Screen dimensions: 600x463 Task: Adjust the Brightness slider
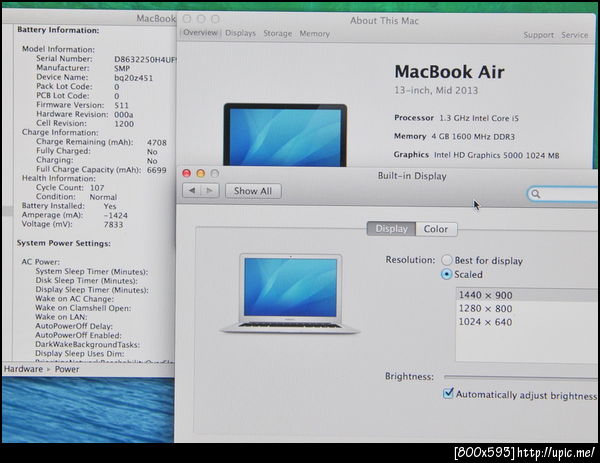click(520, 377)
